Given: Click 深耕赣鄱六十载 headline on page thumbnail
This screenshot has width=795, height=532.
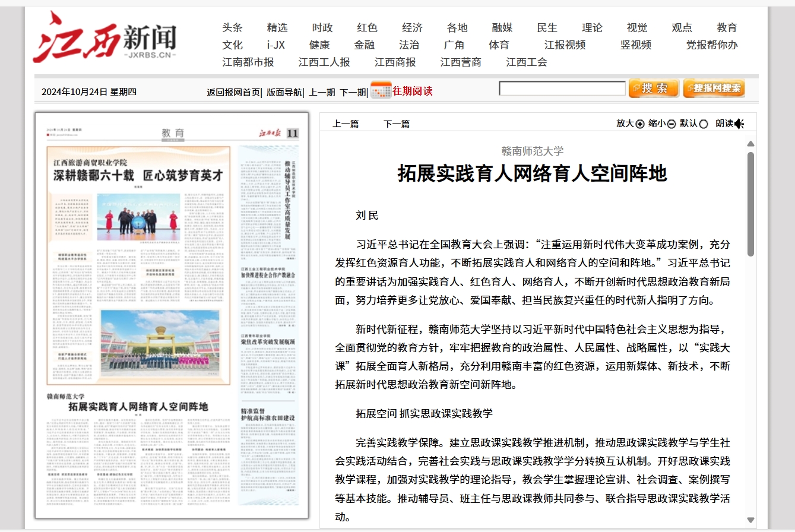Looking at the screenshot, I should [x=138, y=175].
